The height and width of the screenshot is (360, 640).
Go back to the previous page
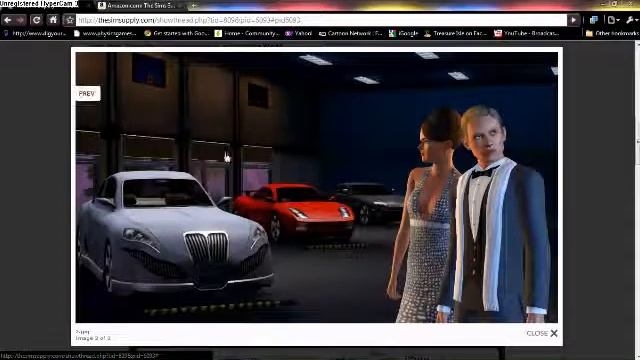[8, 20]
